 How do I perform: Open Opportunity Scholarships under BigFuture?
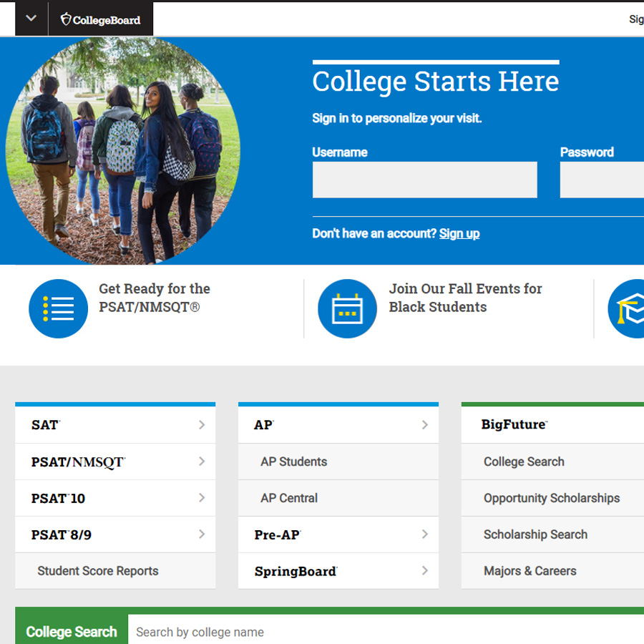tap(552, 498)
